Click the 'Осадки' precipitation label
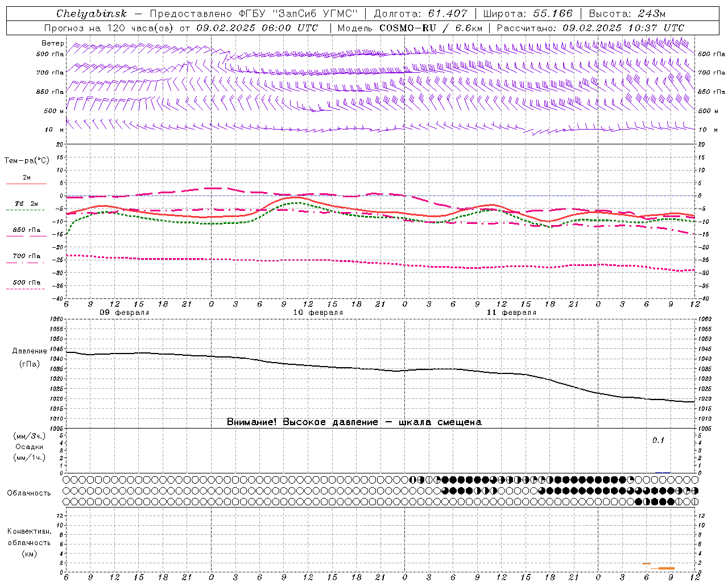This screenshot has width=728, height=582. pos(29,447)
